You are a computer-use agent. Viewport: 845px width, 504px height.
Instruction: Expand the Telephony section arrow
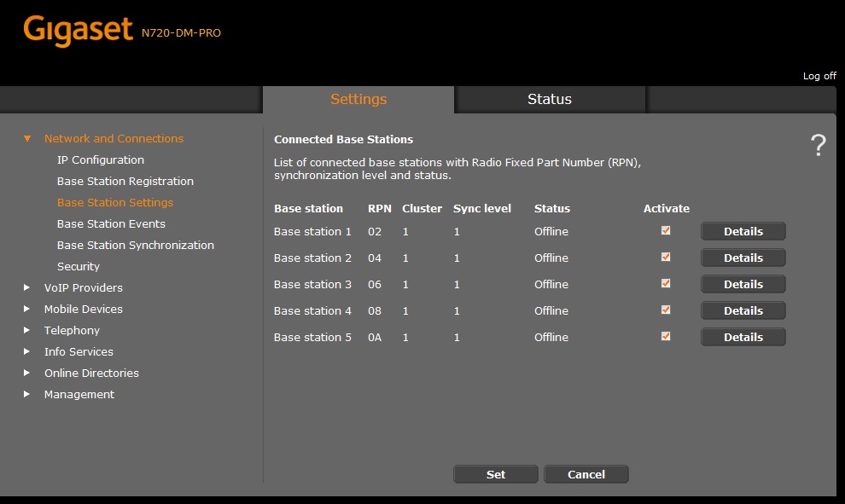click(27, 330)
